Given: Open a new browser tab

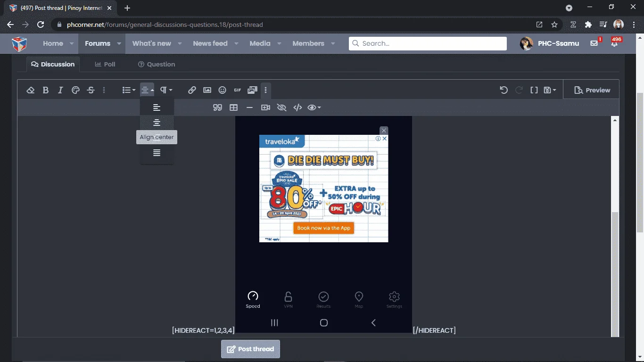Looking at the screenshot, I should tap(127, 8).
